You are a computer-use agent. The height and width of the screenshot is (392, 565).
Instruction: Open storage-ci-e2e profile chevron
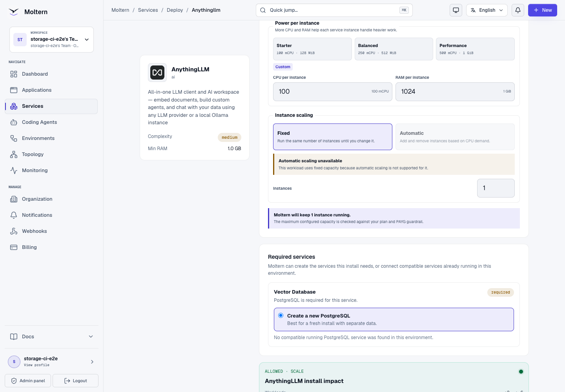coord(92,362)
